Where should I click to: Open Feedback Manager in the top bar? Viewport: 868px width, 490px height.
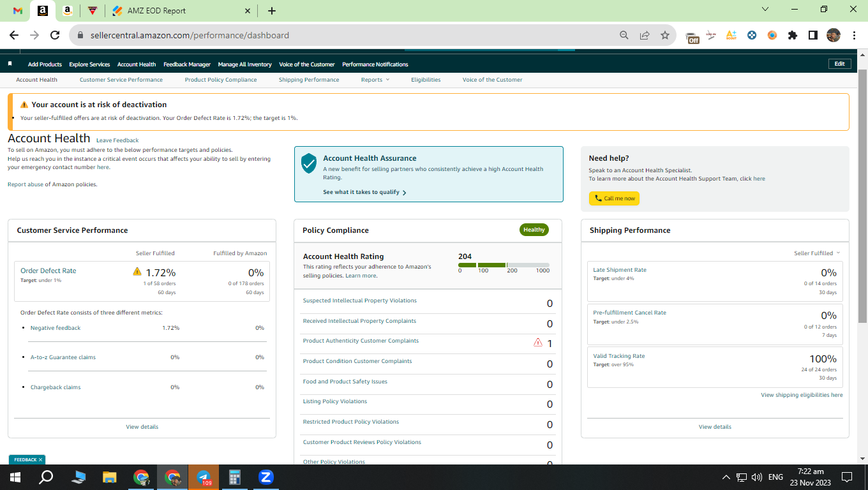pyautogui.click(x=187, y=64)
